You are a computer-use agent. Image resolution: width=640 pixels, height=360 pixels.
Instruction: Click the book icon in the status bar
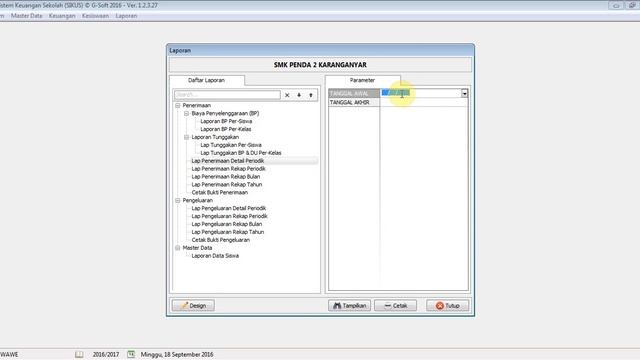(x=79, y=354)
